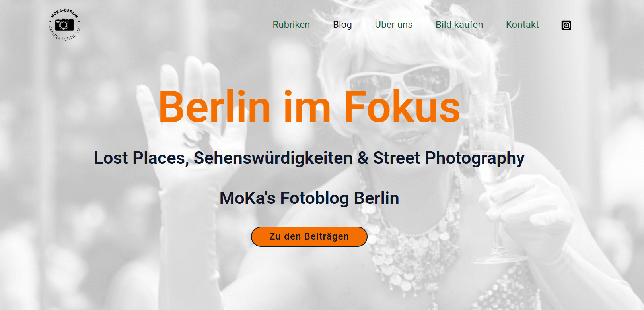Click the Lost Places, Sehenswürdigkeiten subtitle
The width and height of the screenshot is (644, 310).
click(223, 158)
